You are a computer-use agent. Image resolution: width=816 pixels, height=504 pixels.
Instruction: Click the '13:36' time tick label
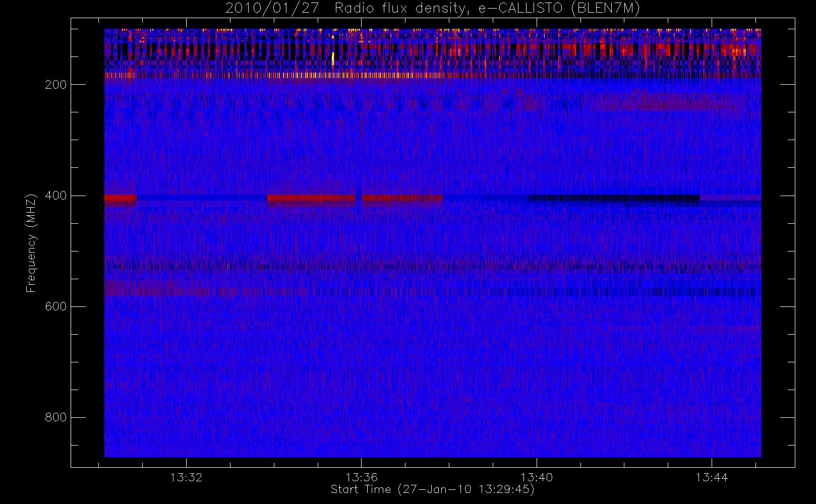pos(362,477)
